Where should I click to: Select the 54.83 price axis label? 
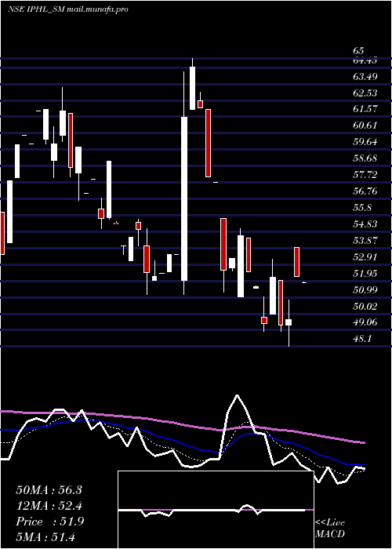[x=365, y=224]
